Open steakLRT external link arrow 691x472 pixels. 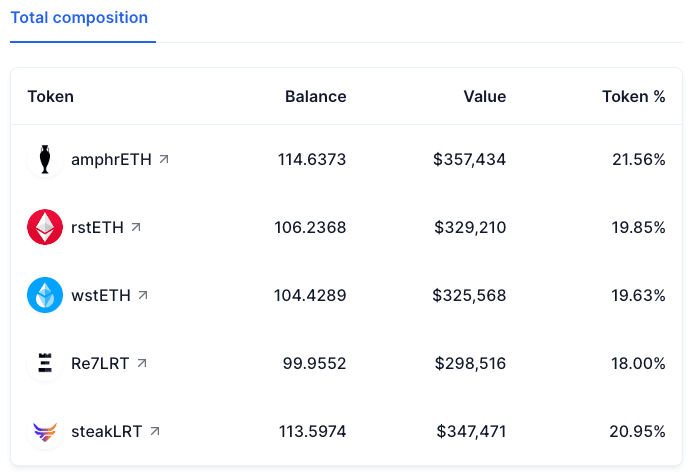155,431
